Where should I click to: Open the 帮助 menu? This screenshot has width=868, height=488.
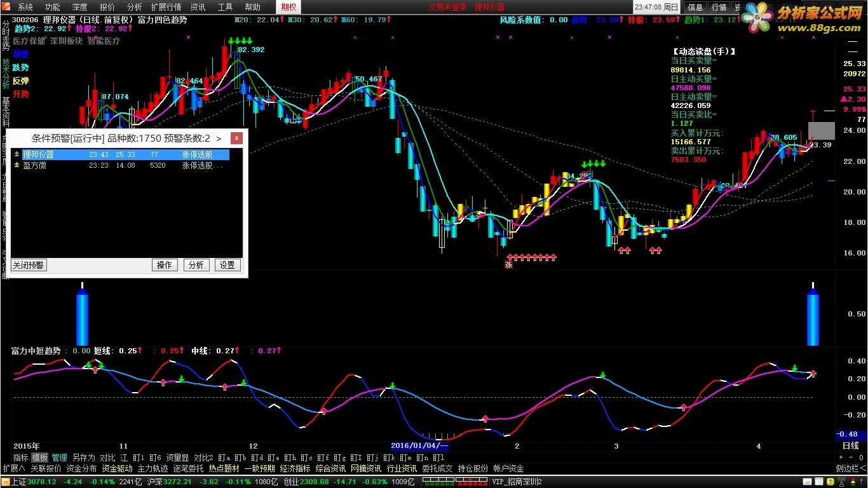(253, 7)
